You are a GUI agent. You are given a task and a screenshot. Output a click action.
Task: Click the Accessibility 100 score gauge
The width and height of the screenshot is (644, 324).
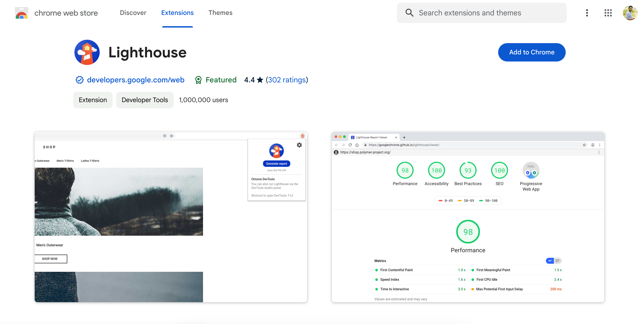tap(437, 170)
